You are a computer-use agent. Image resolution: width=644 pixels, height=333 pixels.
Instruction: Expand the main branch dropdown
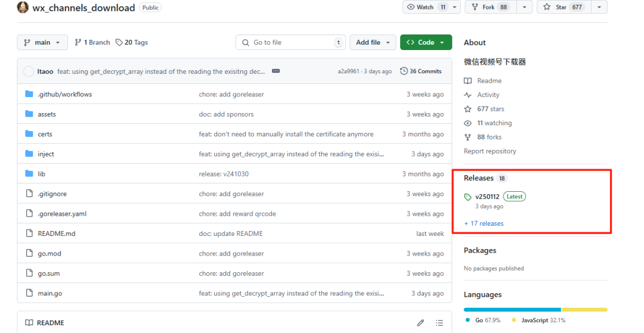pyautogui.click(x=42, y=42)
